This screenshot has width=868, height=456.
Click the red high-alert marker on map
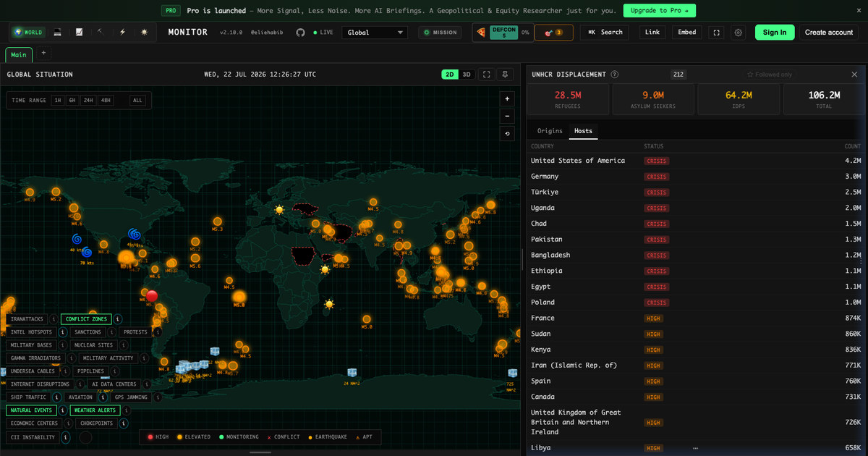click(151, 295)
